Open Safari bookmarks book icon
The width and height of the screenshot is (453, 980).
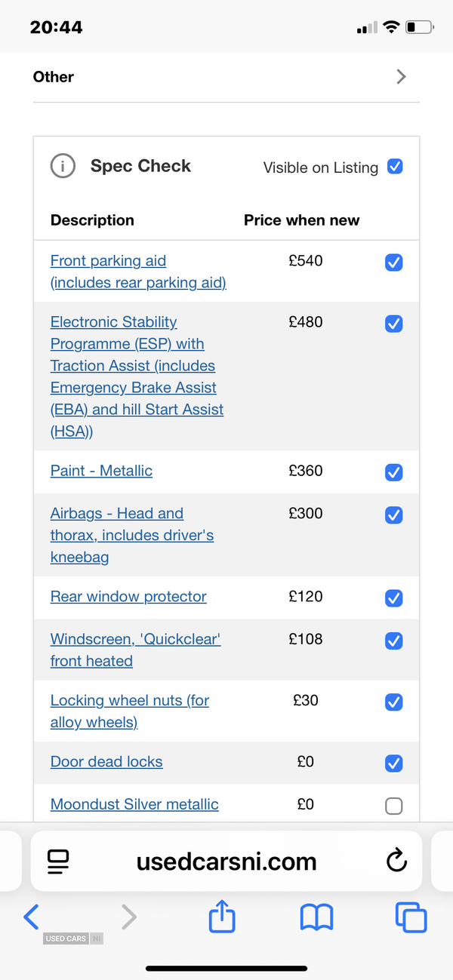click(316, 917)
